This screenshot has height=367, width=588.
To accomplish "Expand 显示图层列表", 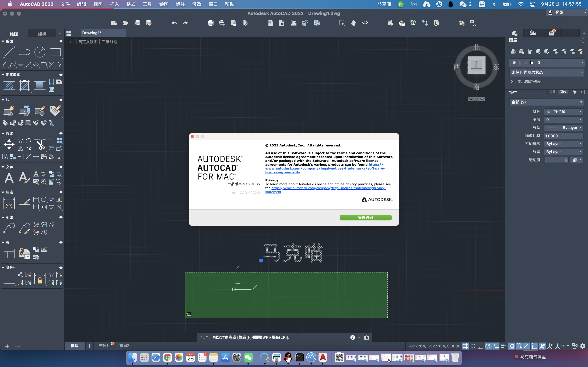I will click(x=512, y=82).
